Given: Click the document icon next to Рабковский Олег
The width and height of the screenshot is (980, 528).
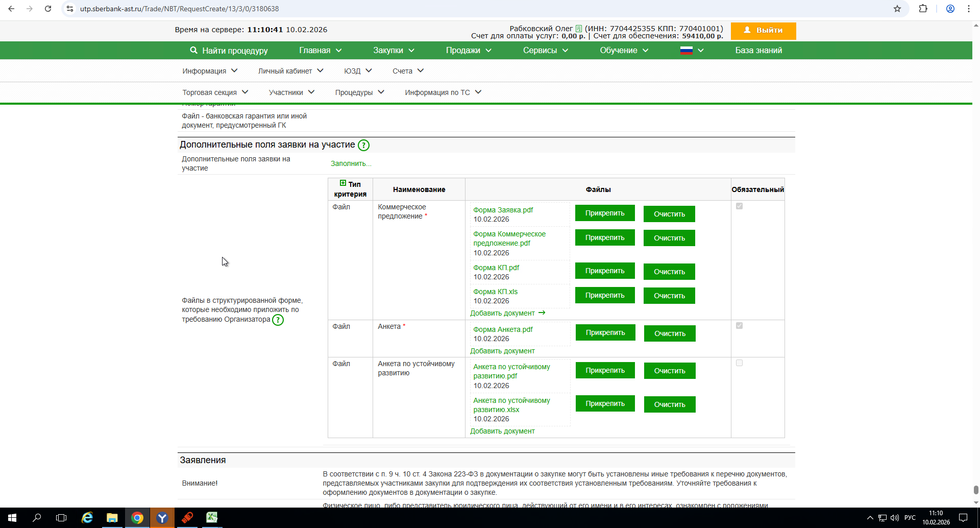Looking at the screenshot, I should (x=579, y=29).
